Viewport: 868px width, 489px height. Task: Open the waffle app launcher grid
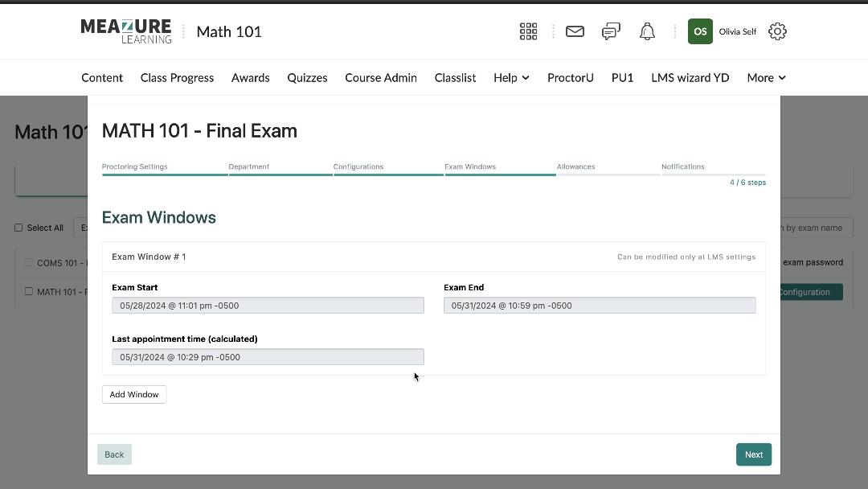click(x=528, y=31)
